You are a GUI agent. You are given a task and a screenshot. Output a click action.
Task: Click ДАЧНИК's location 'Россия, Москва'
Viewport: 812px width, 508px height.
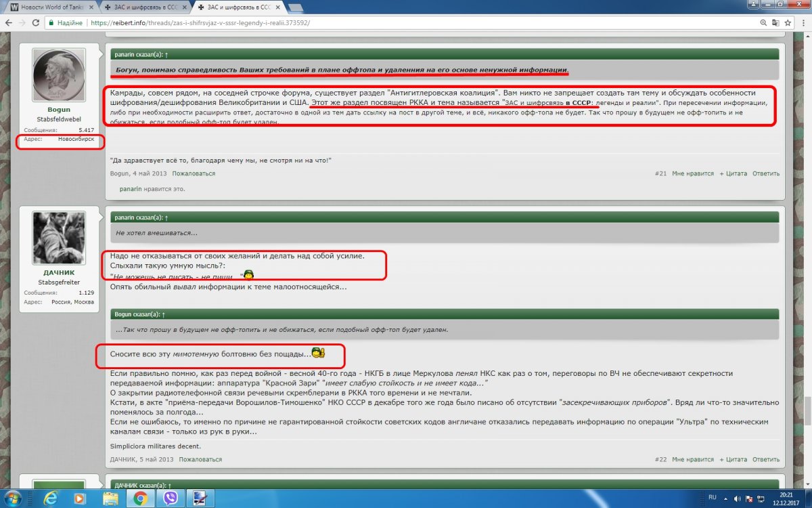coord(74,301)
